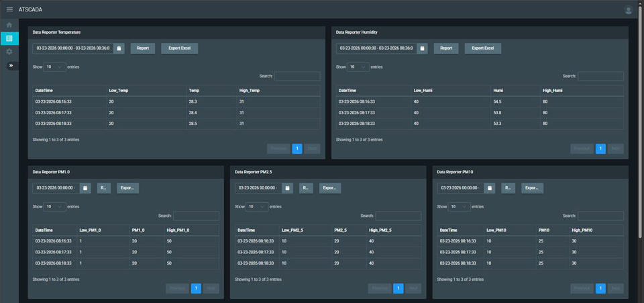Click Export Excel in Humidity panel
The image size is (644, 303).
(x=482, y=48)
